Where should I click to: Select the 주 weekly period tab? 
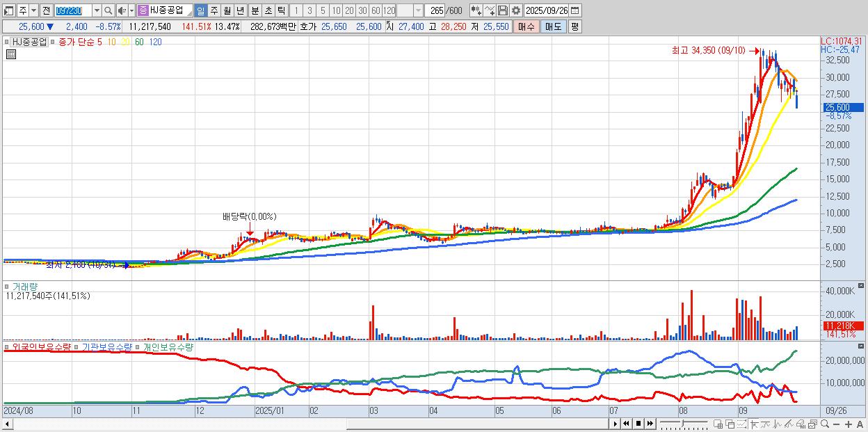[214, 10]
